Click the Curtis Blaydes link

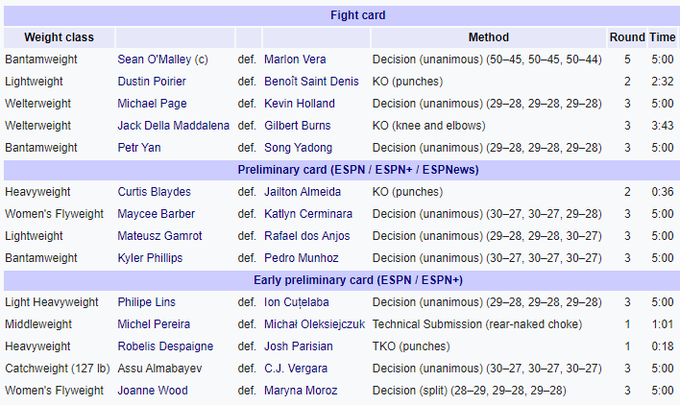tap(154, 191)
